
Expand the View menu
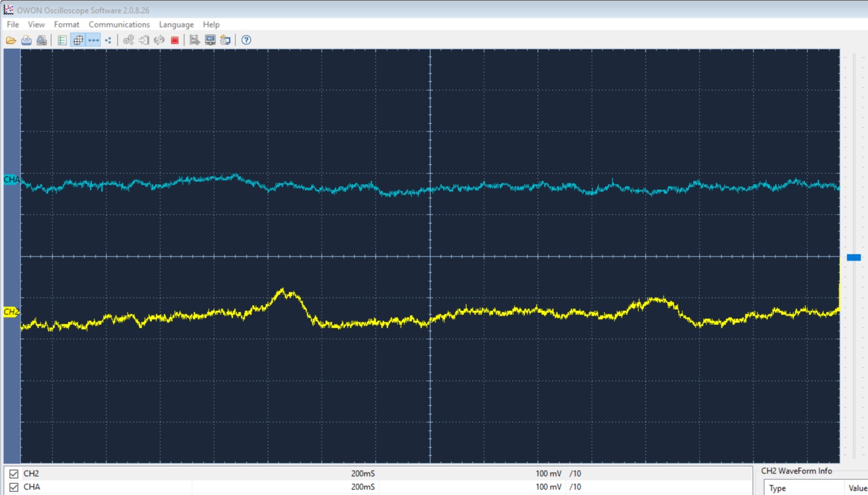tap(36, 24)
